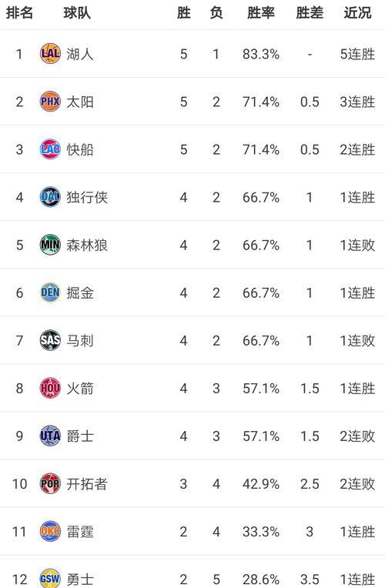Select the Jazz UTA logo
Screen dimensions: 385x588
50,436
